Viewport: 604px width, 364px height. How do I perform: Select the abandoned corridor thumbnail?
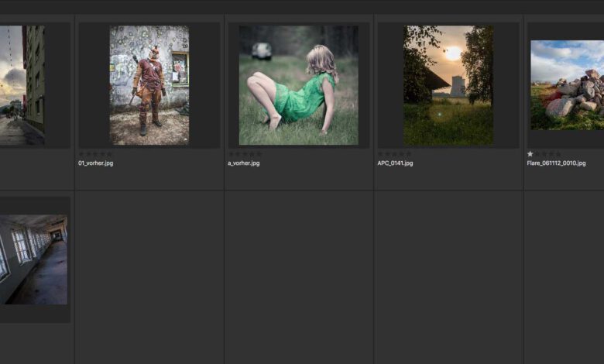tap(33, 259)
